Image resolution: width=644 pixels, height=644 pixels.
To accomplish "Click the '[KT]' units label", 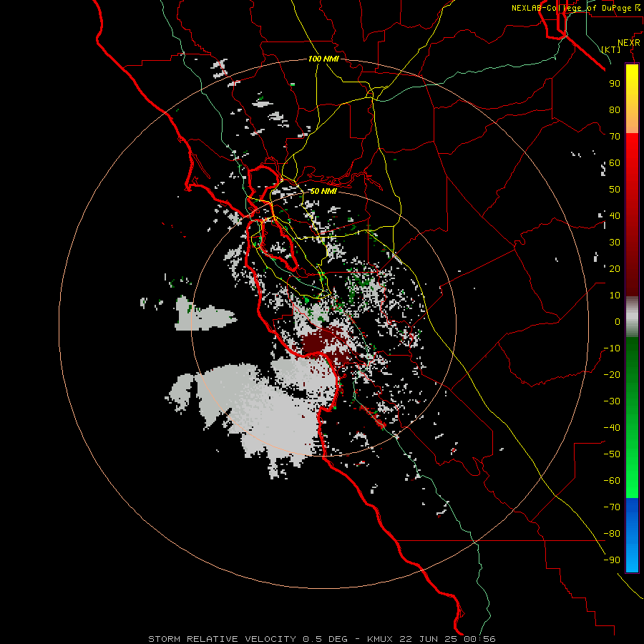I will pyautogui.click(x=611, y=49).
